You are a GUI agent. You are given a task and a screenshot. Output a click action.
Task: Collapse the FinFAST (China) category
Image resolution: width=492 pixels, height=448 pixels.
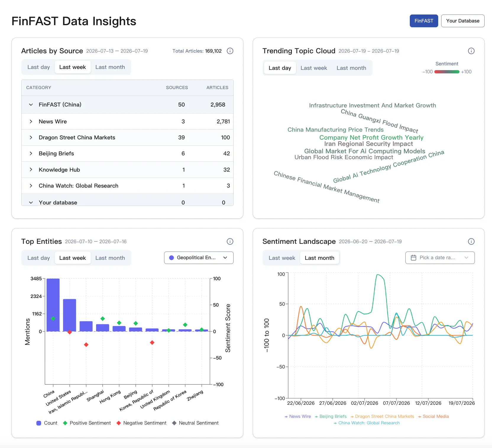coord(31,105)
